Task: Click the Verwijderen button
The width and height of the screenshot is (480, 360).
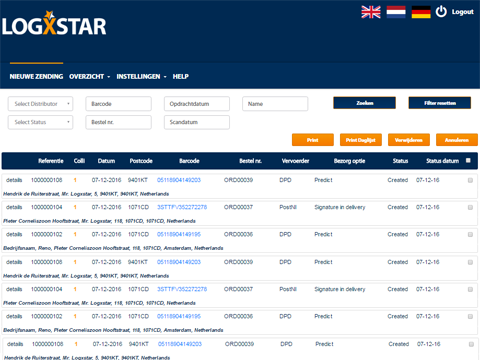Action: (409, 140)
